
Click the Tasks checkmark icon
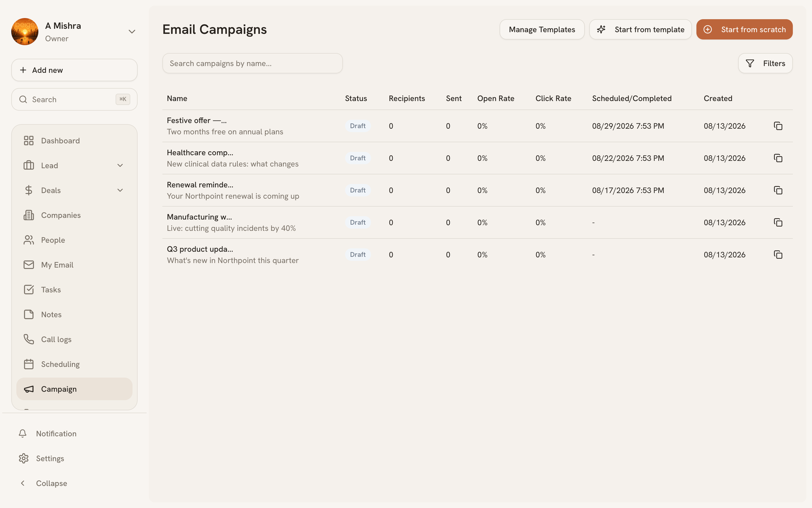click(28, 289)
